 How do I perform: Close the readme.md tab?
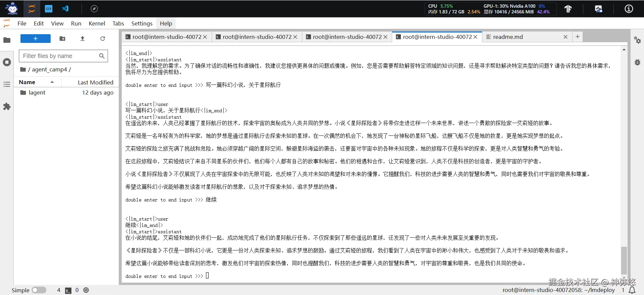point(566,37)
